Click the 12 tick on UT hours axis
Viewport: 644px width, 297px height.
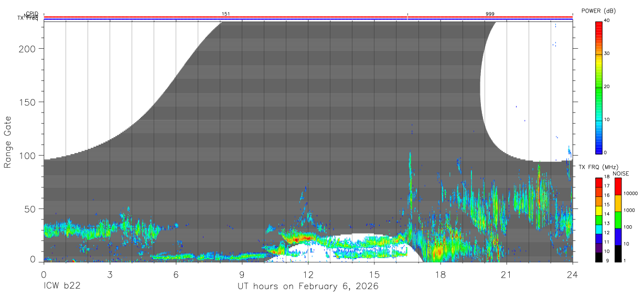tap(308, 274)
